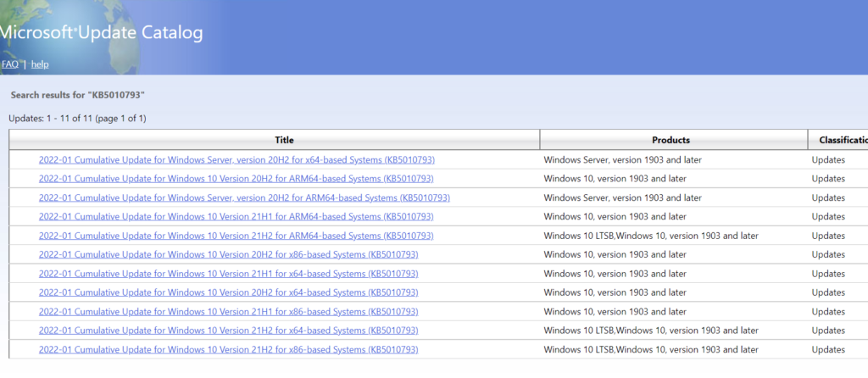The image size is (868, 378).
Task: Open Windows Server 20H2 x64-based update link
Action: (236, 160)
